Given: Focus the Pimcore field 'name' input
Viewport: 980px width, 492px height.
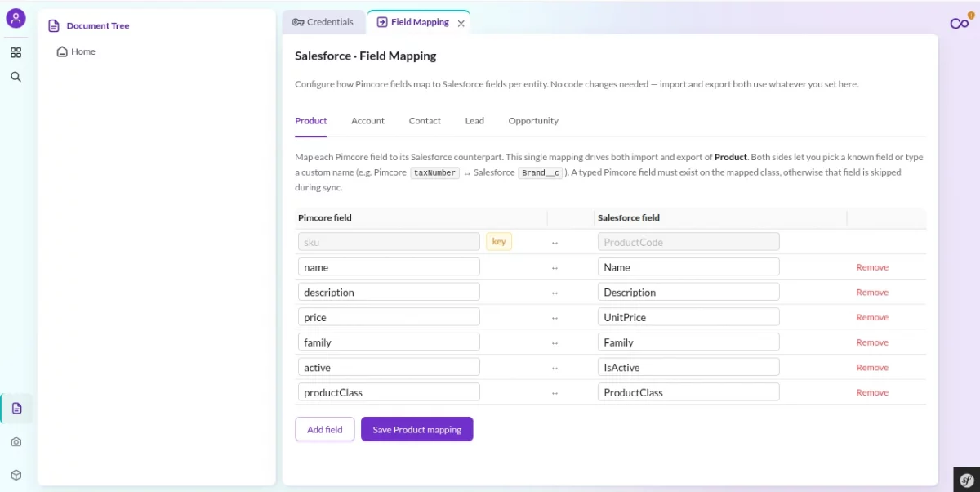Looking at the screenshot, I should pos(389,267).
